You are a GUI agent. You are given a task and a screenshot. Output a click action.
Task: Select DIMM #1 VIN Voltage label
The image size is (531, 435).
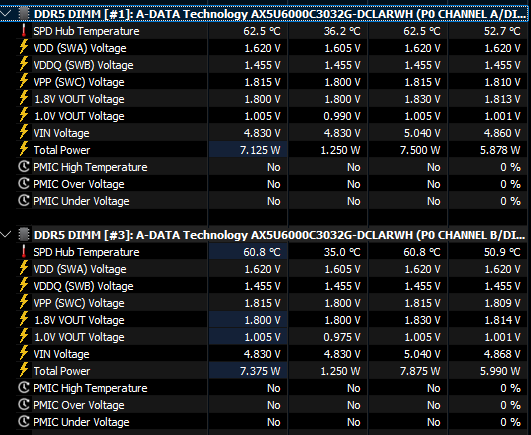tap(61, 133)
